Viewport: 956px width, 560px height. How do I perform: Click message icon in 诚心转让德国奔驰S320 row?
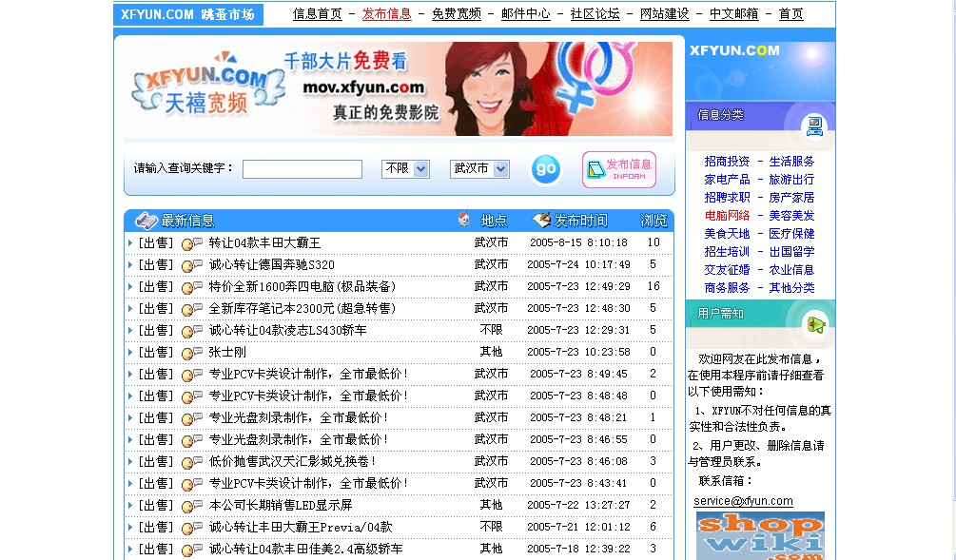coord(192,265)
